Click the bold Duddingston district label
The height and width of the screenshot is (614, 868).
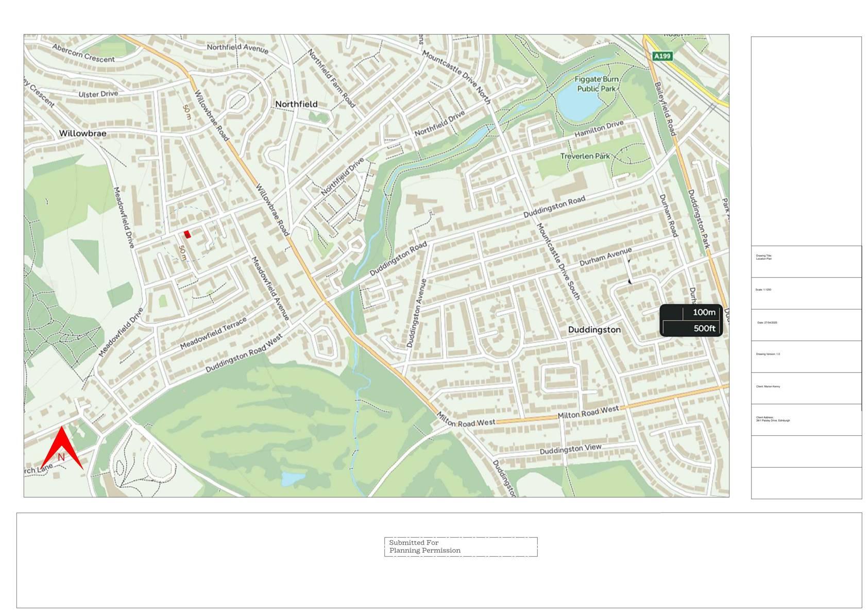pos(594,330)
